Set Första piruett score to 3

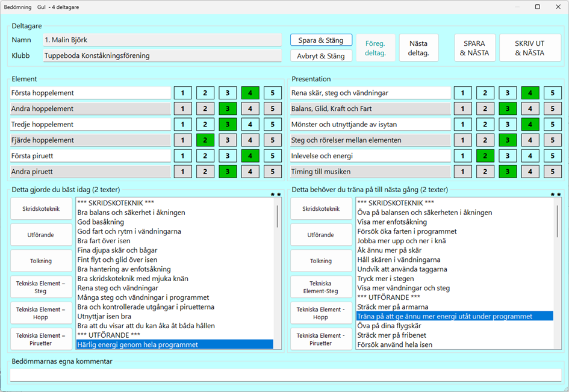(228, 156)
